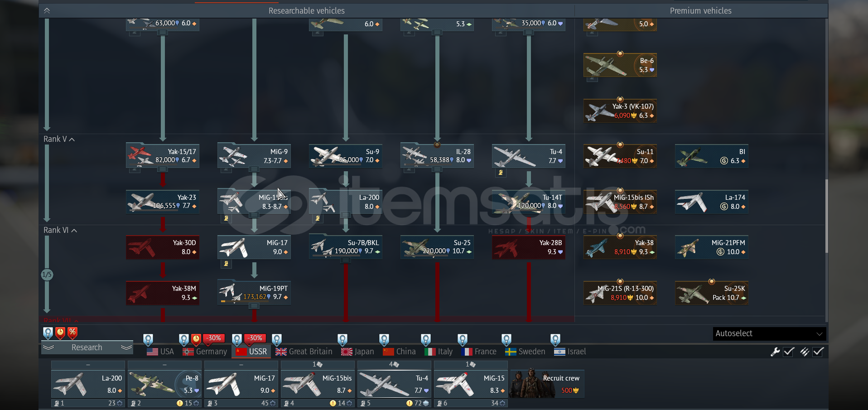Click the lightbulb marker above USSR tab
This screenshot has height=410, width=868.
coord(237,339)
